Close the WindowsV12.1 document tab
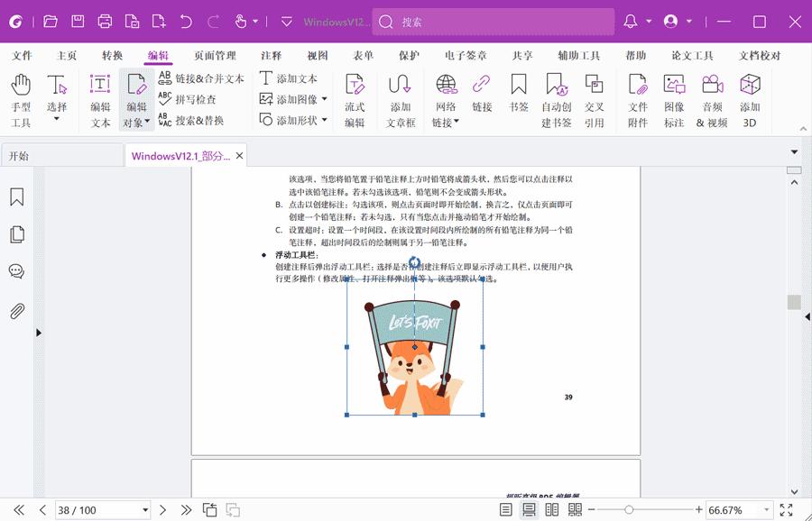Image resolution: width=812 pixels, height=521 pixels. (x=239, y=156)
